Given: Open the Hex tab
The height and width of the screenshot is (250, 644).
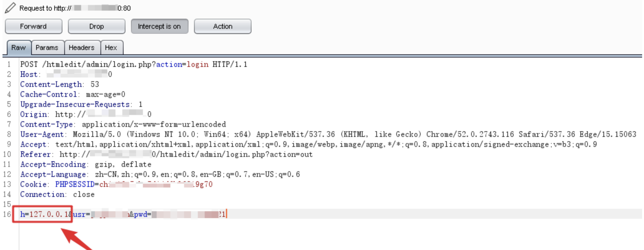Looking at the screenshot, I should (111, 47).
